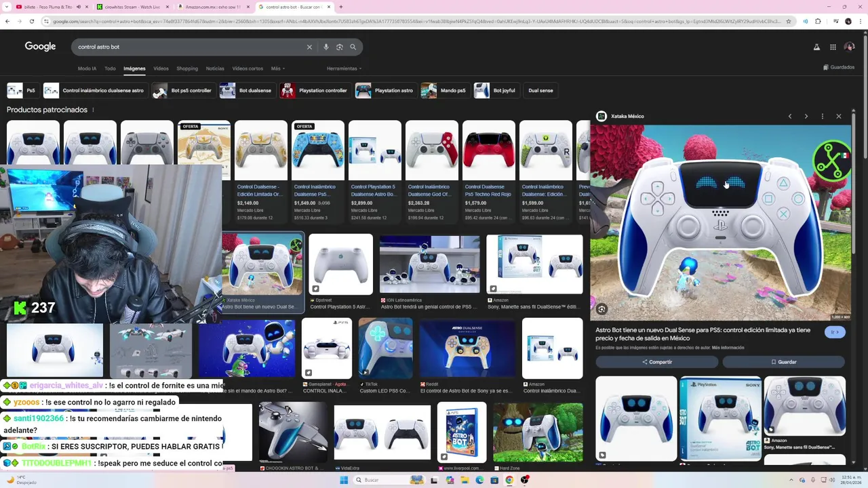Select the Playstation controller chip
The width and height of the screenshot is (868, 488).
point(315,90)
